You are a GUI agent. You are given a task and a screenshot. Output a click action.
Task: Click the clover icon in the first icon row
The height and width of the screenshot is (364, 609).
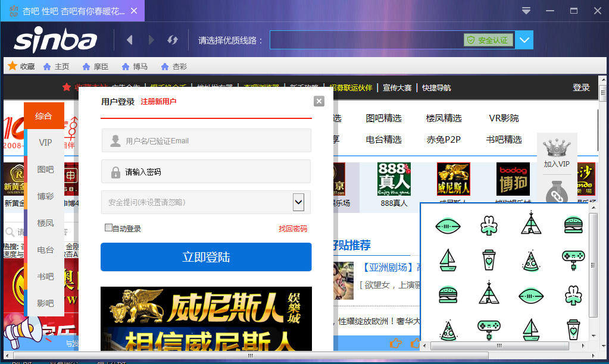(x=489, y=225)
